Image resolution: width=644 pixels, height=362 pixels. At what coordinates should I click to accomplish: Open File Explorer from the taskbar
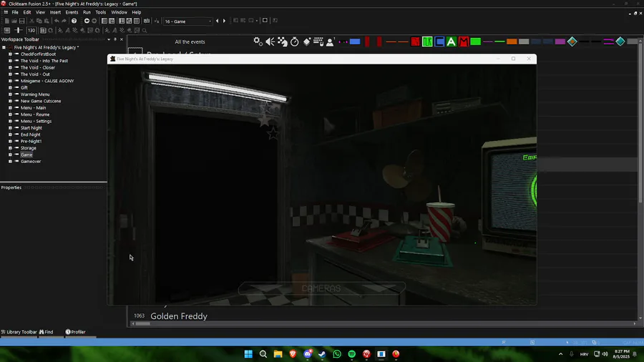click(278, 354)
